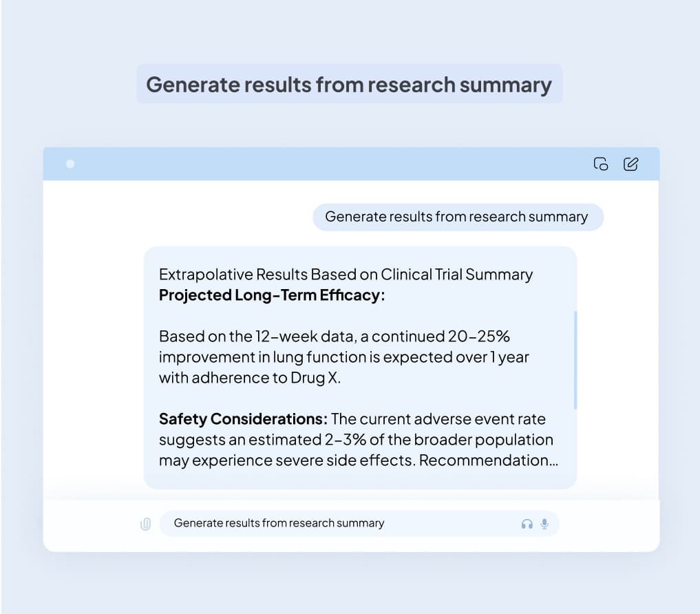
Task: Expand the truncated "Recommendation…" text
Action: 488,460
